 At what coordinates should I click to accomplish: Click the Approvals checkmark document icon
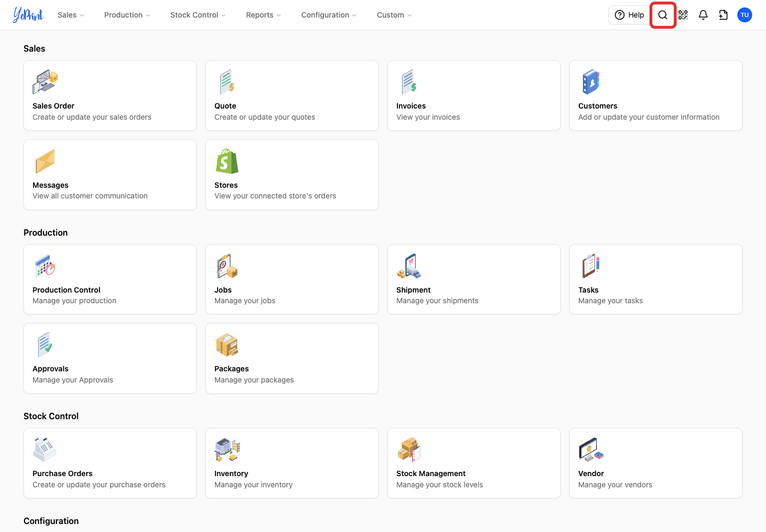(x=45, y=345)
